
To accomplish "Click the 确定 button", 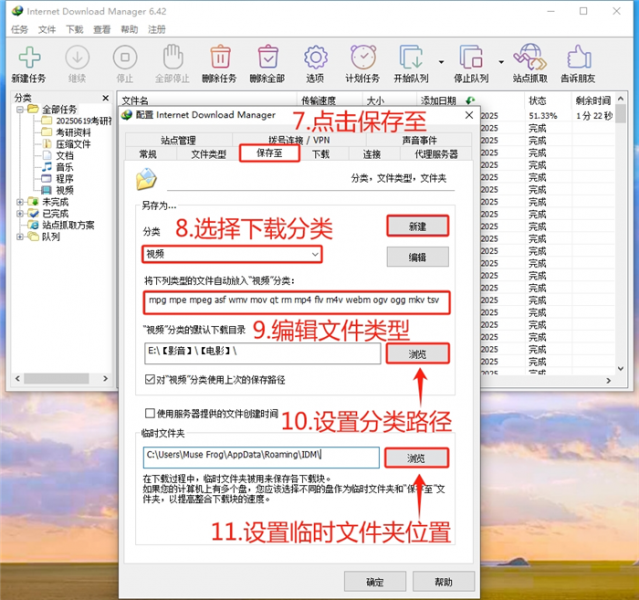I will click(x=375, y=582).
